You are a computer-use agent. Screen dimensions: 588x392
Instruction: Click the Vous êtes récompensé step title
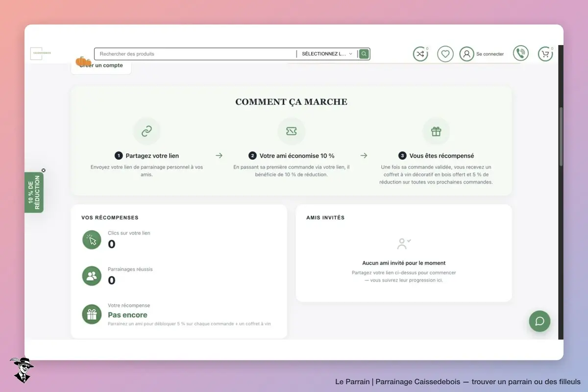tap(442, 156)
